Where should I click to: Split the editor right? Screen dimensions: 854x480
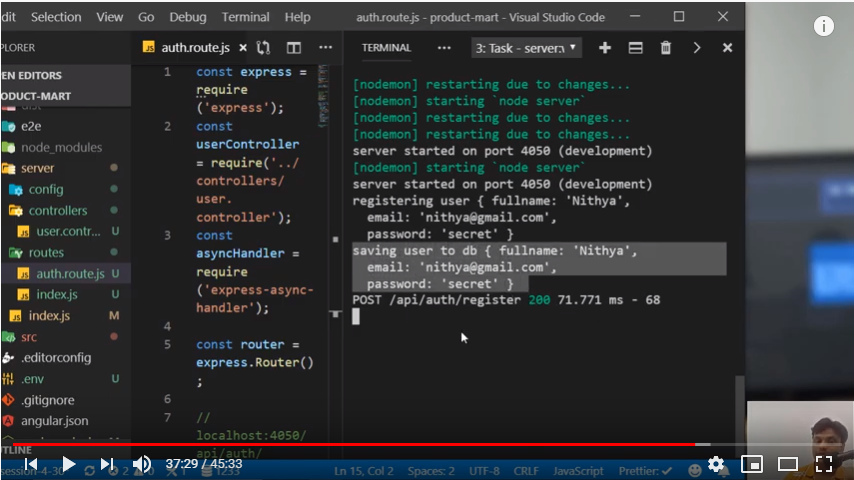coord(294,48)
